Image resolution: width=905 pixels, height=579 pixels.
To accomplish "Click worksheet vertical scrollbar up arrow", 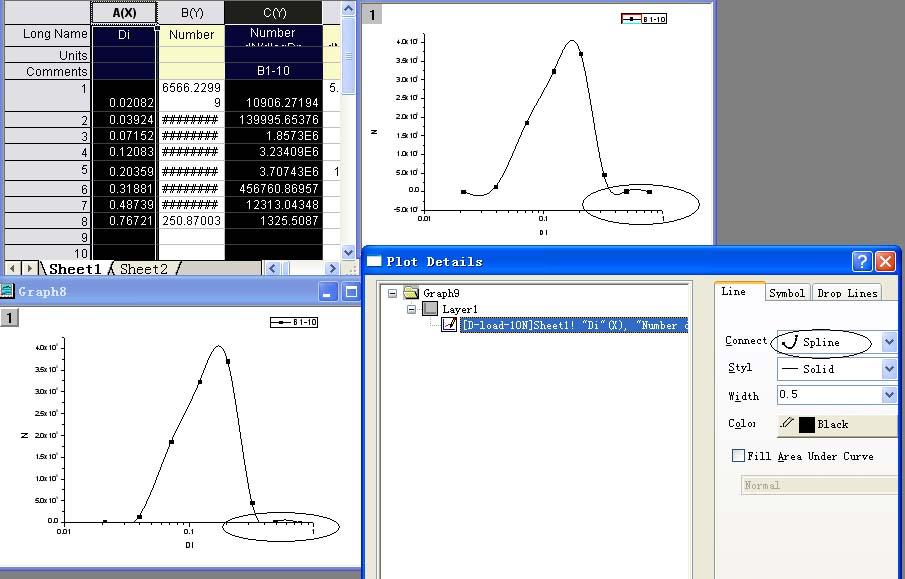I will pyautogui.click(x=348, y=9).
